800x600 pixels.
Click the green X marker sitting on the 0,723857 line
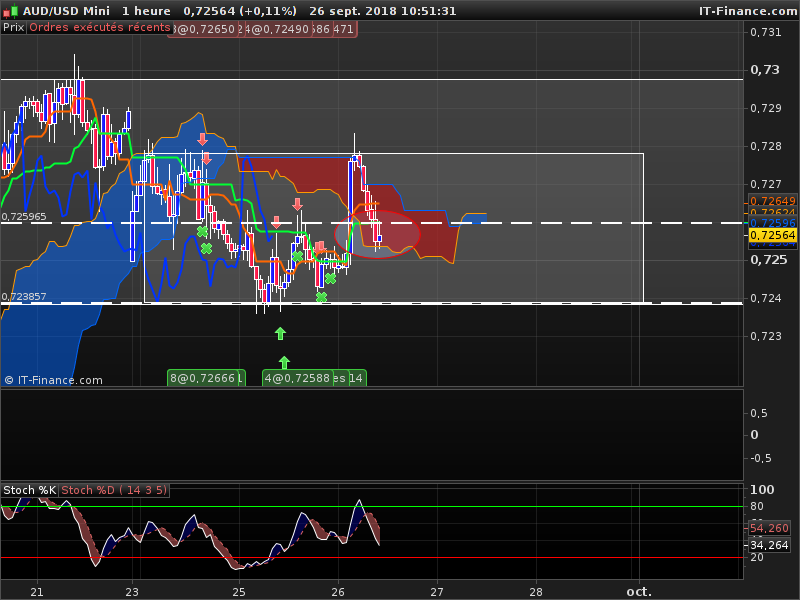(x=321, y=297)
